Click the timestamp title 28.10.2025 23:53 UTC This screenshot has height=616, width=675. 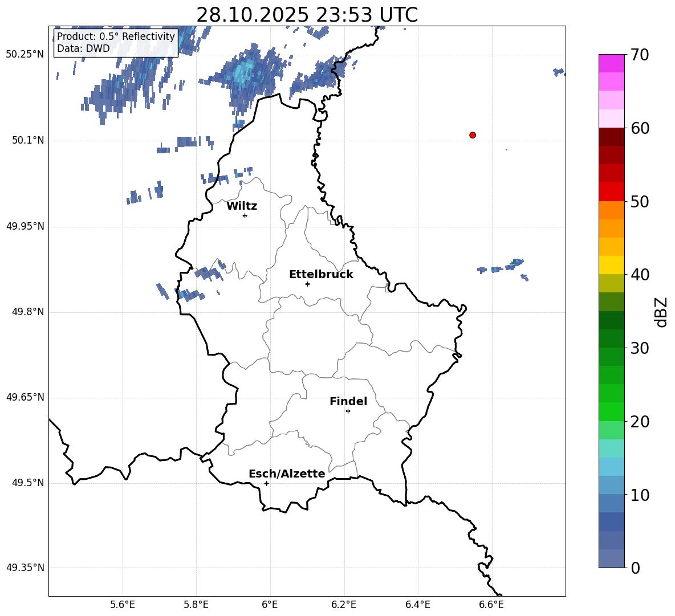pos(307,15)
